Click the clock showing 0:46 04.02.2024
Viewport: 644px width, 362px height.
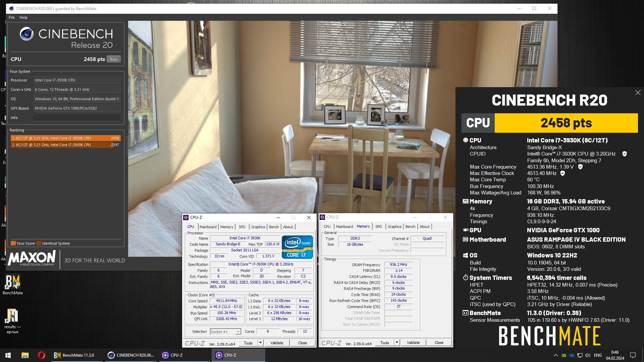[615, 355]
